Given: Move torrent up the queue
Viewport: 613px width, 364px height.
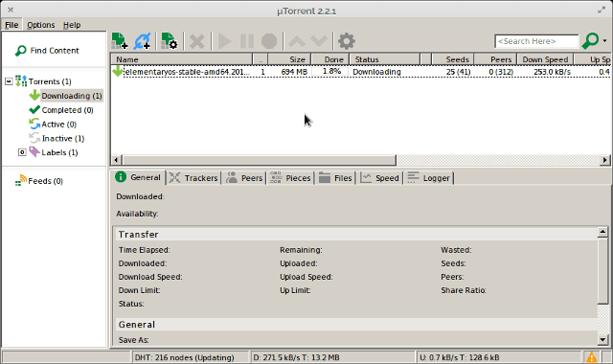Looking at the screenshot, I should pos(297,40).
